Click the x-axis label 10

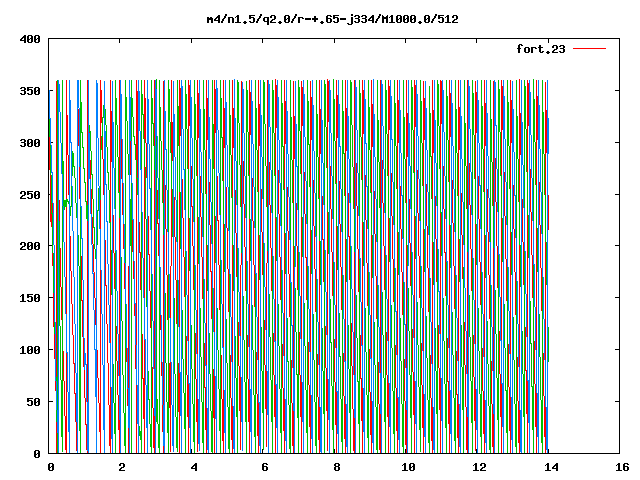click(x=408, y=467)
